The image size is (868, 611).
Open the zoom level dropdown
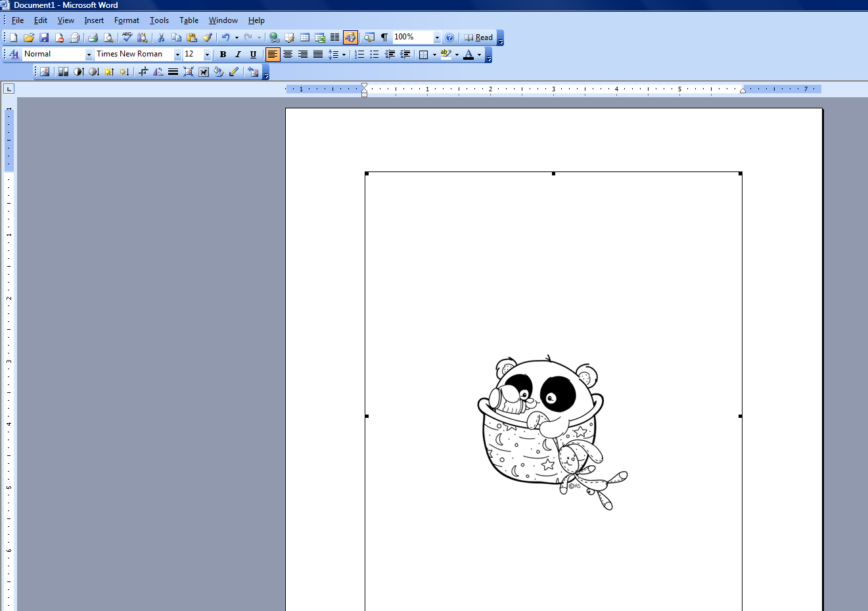[x=436, y=37]
